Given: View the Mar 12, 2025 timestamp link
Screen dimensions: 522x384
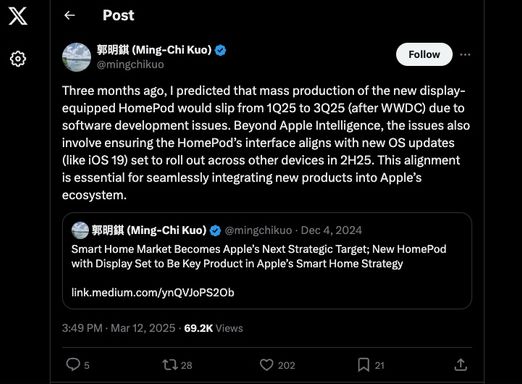Looking at the screenshot, I should [x=119, y=328].
